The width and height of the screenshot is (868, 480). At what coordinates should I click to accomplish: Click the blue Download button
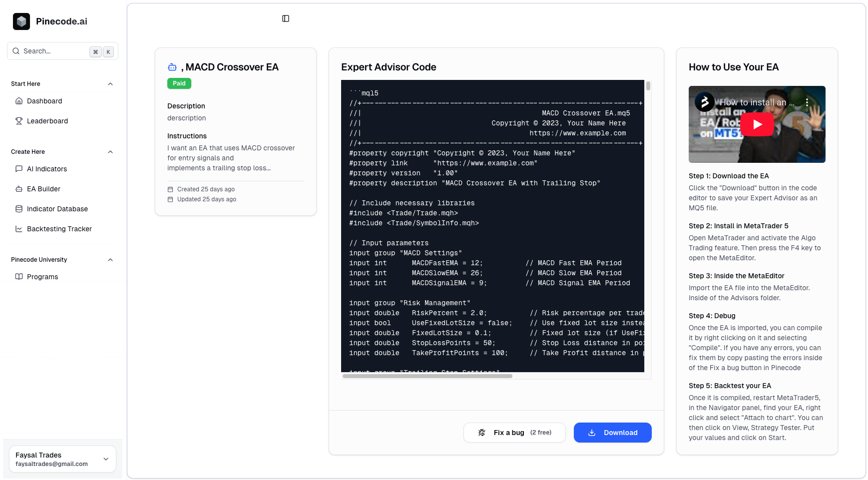tap(613, 433)
